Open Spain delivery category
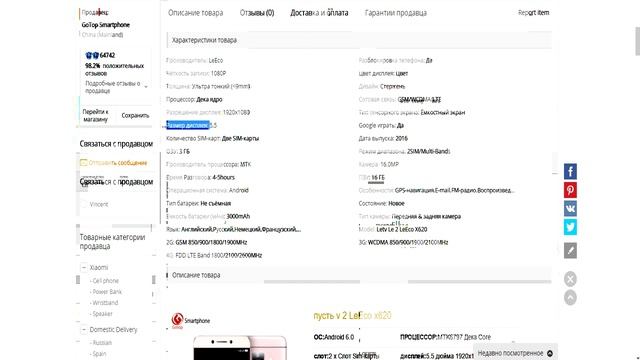The width and height of the screenshot is (640, 360). pyautogui.click(x=98, y=354)
